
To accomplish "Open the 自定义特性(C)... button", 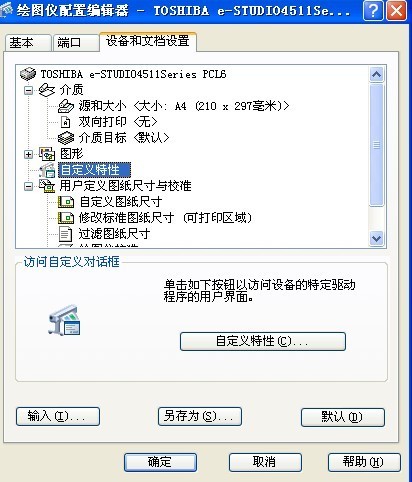I will [x=263, y=341].
